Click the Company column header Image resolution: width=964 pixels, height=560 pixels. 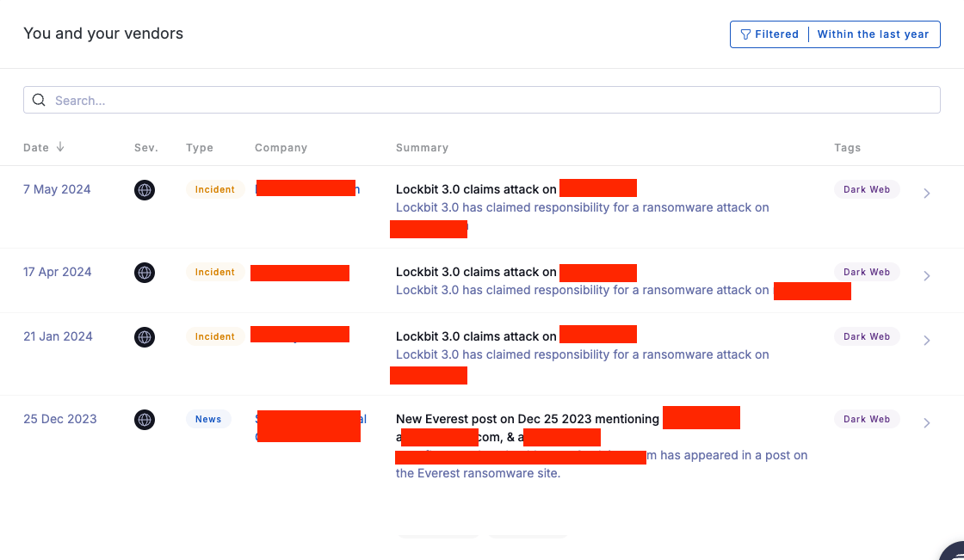tap(281, 148)
